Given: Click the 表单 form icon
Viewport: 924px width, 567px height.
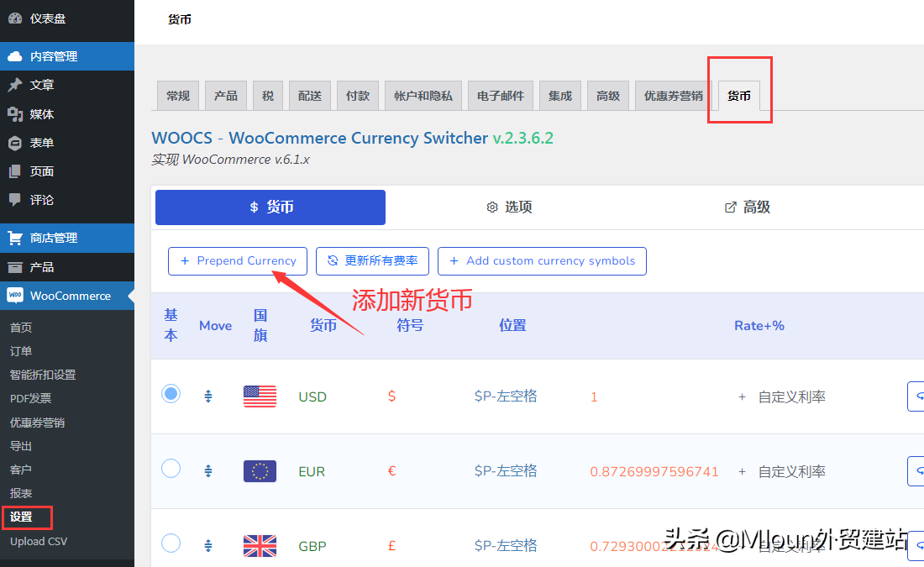Looking at the screenshot, I should tap(15, 143).
